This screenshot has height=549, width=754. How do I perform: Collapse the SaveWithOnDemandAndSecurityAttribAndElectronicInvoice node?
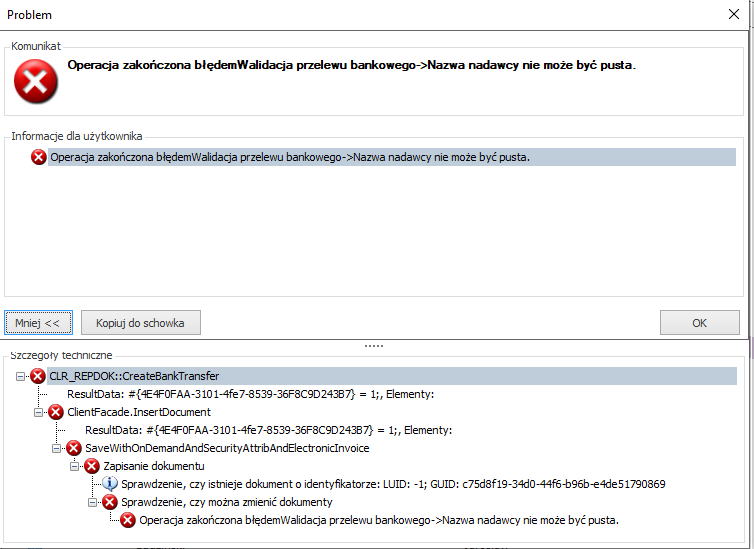(56, 449)
